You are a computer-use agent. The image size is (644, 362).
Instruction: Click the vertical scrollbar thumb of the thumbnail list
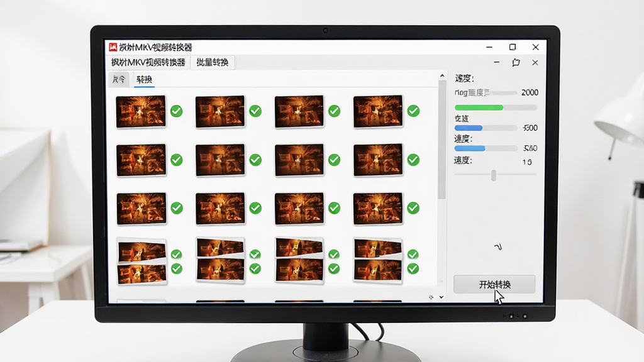point(442,140)
